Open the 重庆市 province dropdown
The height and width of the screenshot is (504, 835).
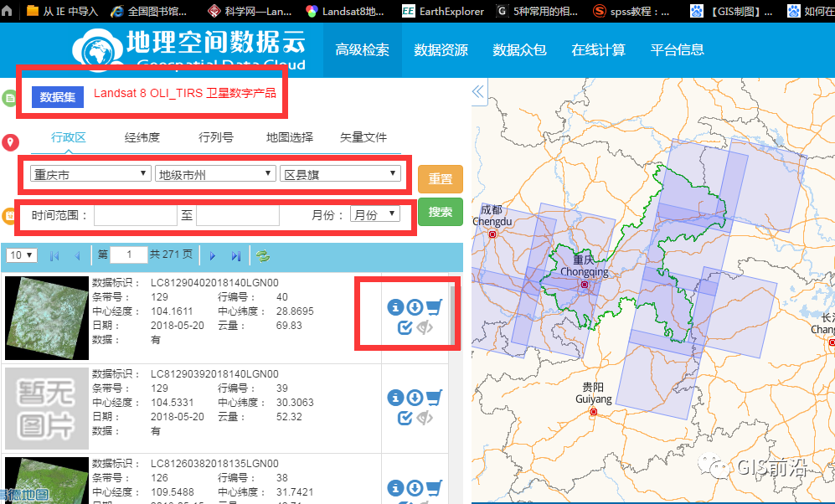tap(90, 174)
